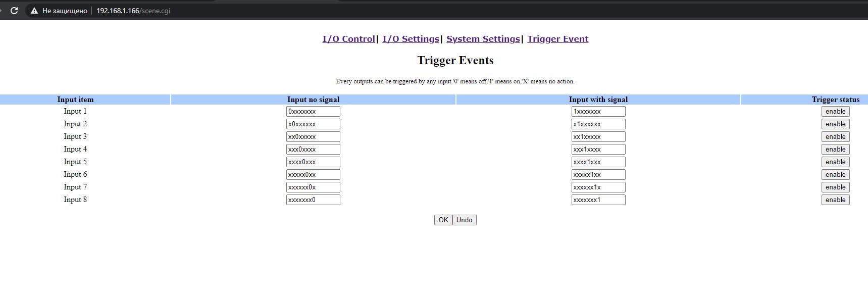The width and height of the screenshot is (868, 293).
Task: Focus Input 8 with-signal field xxxxxxx1
Action: pos(598,200)
